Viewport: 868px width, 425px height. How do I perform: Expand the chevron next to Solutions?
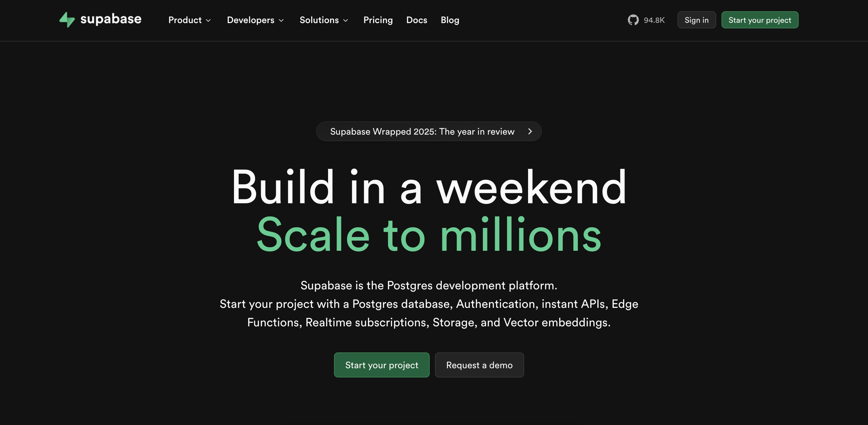pyautogui.click(x=346, y=20)
